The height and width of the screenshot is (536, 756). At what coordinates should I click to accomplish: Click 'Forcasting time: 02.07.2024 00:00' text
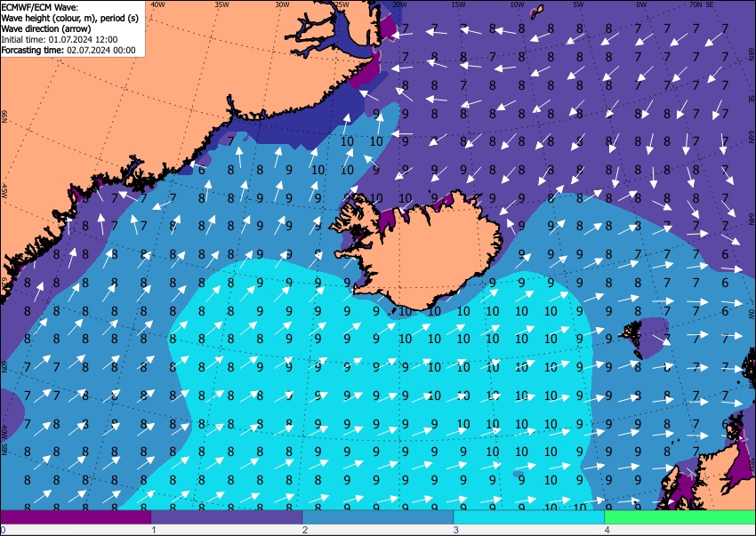[x=68, y=50]
